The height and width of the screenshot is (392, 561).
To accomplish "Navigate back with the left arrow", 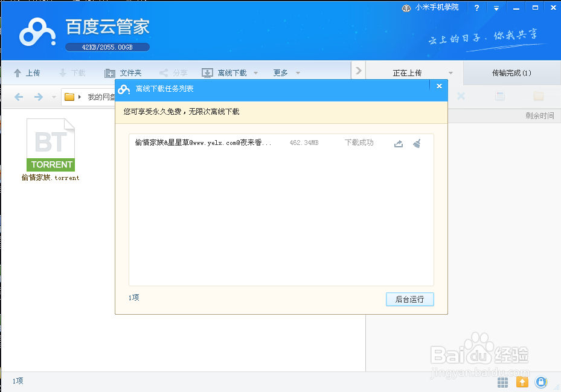I will point(19,97).
